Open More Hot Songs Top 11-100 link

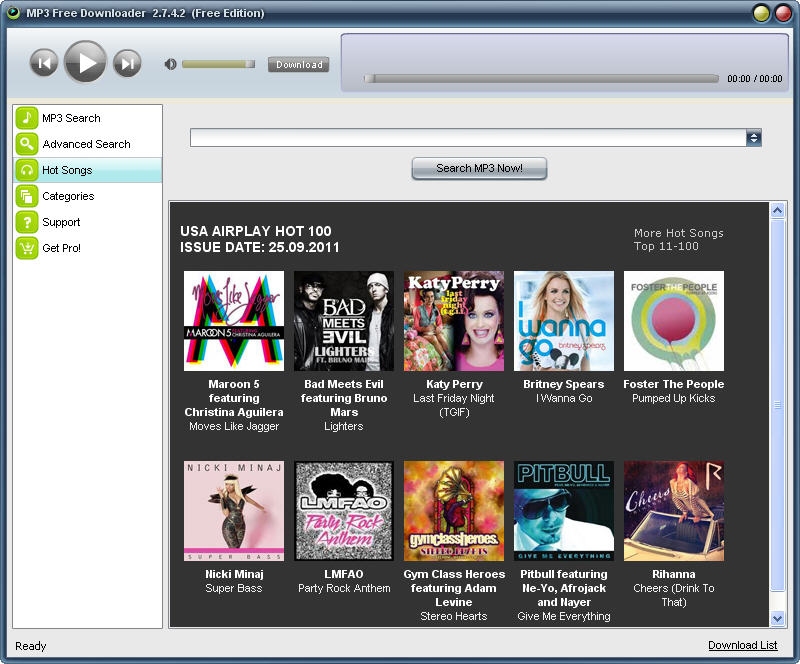point(679,239)
